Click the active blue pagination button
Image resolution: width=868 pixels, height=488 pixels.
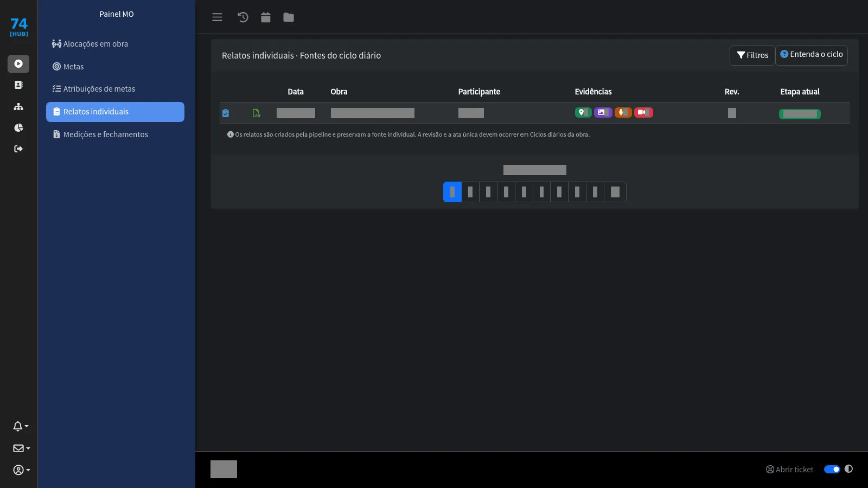pyautogui.click(x=452, y=192)
